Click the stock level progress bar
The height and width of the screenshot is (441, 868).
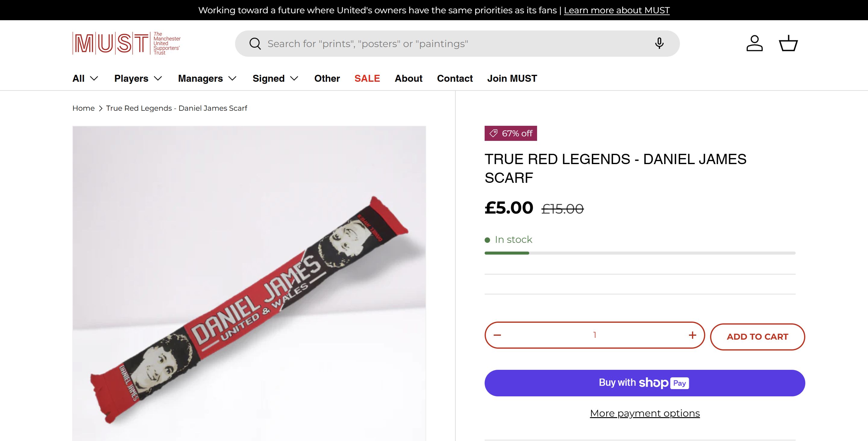pyautogui.click(x=640, y=253)
